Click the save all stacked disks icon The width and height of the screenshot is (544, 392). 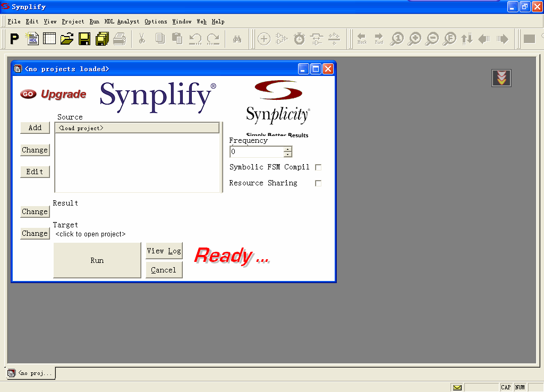pyautogui.click(x=102, y=39)
